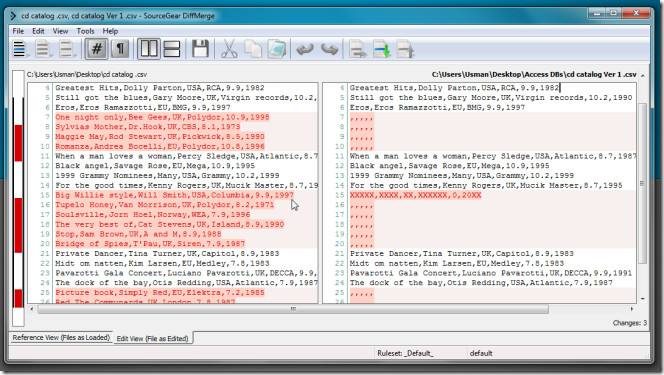
Task: Click right pane line 'Eros,Eros Ramazzotti'
Action: pyautogui.click(x=437, y=107)
